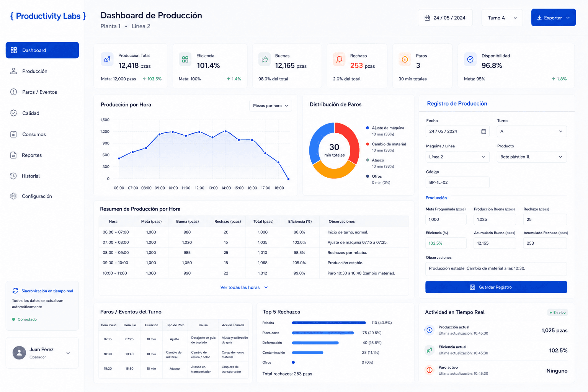Click the Productivity Labs logo link
588x392 pixels.
pos(48,16)
